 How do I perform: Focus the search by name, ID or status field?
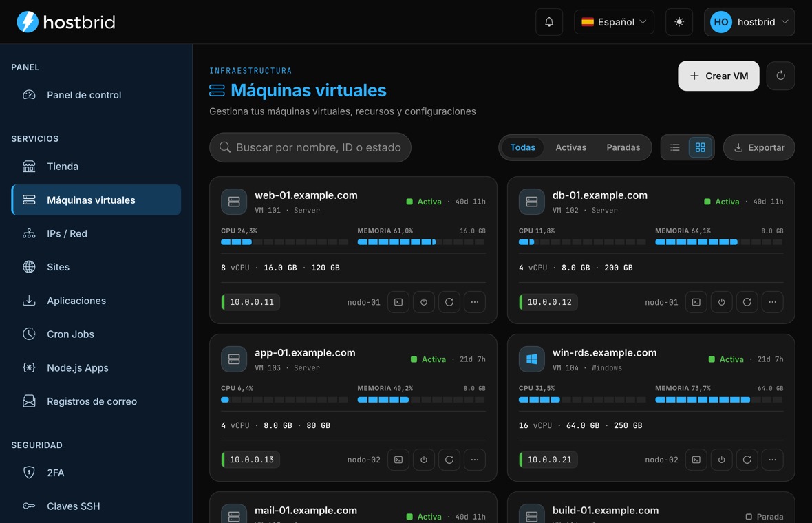point(310,147)
